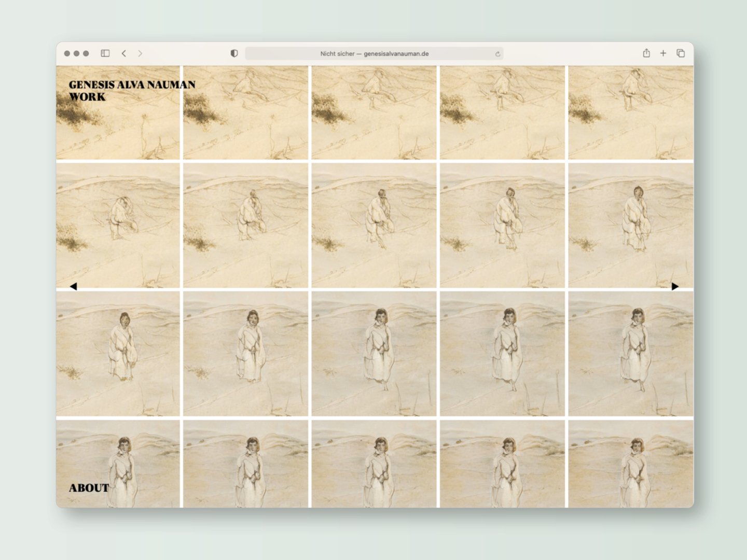Maximize the Safari window
The width and height of the screenshot is (747, 560).
tap(86, 53)
